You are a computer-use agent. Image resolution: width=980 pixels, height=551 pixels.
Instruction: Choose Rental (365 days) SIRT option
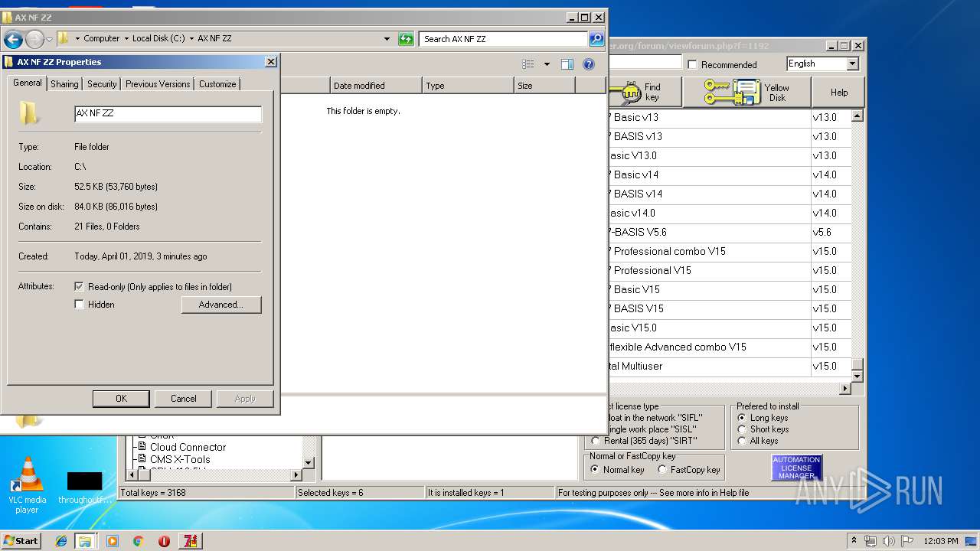click(x=596, y=441)
